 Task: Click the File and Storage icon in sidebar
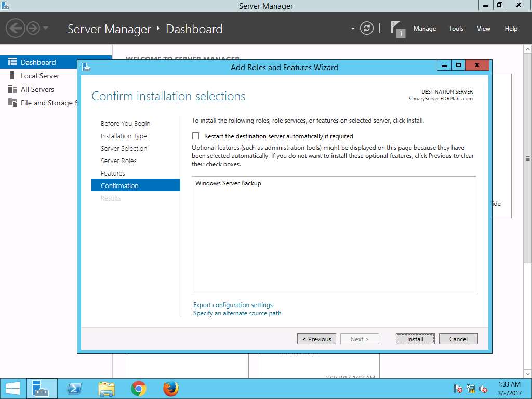12,102
